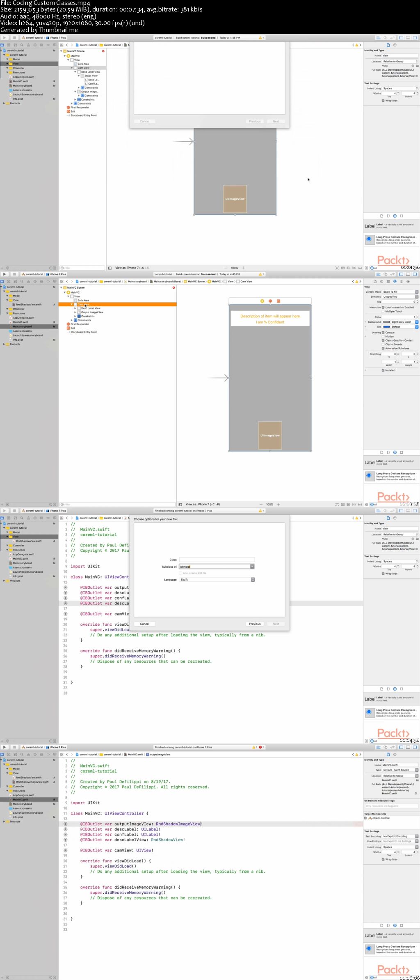Screen dimensions: 420x980
Task: Open the Identity inspector tab beside Attributes
Action: pos(388,282)
